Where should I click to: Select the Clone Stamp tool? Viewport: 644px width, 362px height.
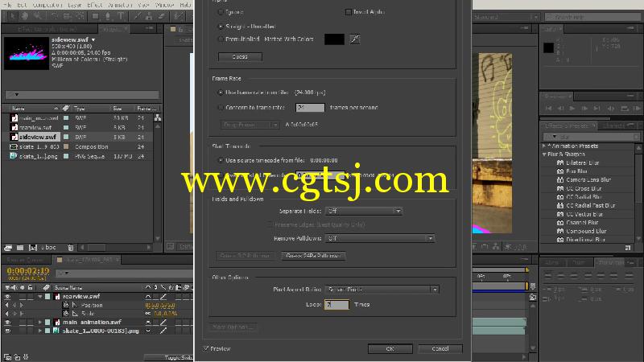tap(149, 16)
